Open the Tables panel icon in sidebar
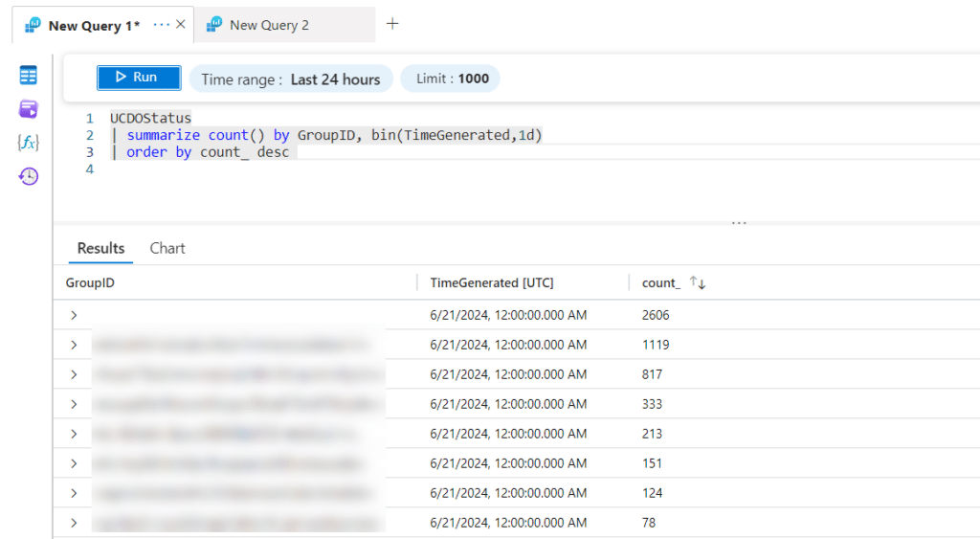The image size is (980, 539). (28, 76)
